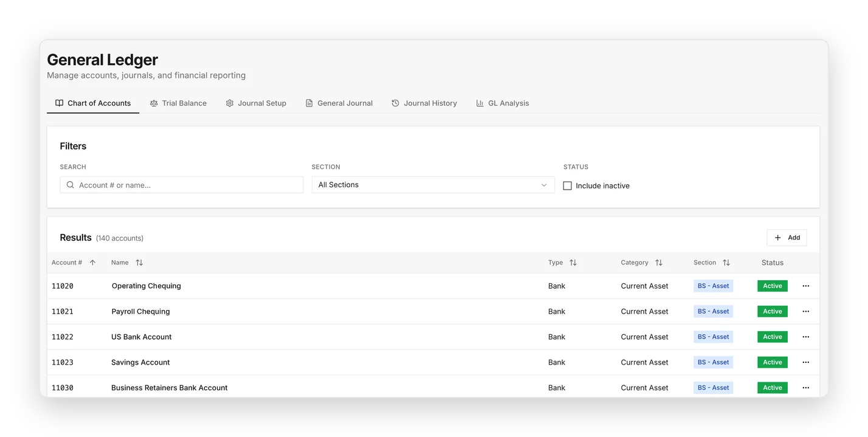Click account number 11021
868x437 pixels.
tap(63, 311)
